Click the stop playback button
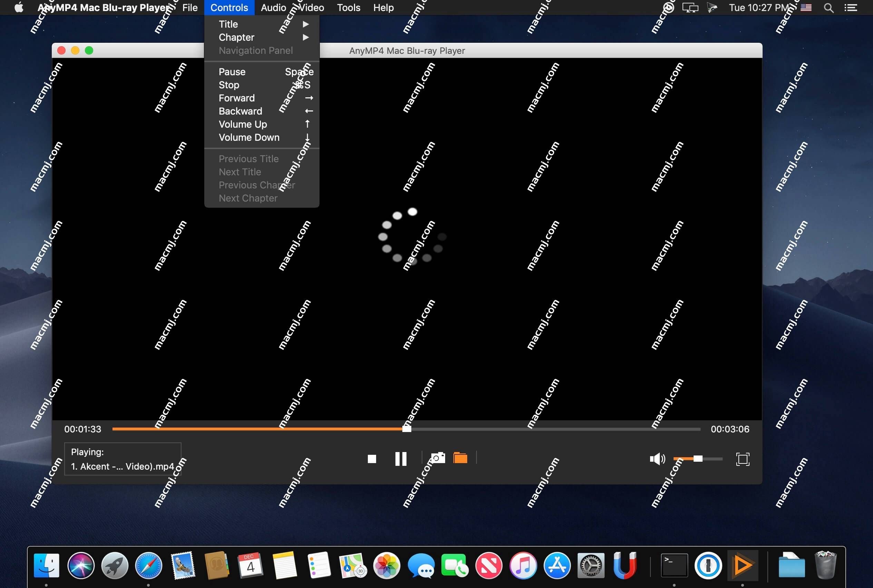873x588 pixels. tap(372, 458)
